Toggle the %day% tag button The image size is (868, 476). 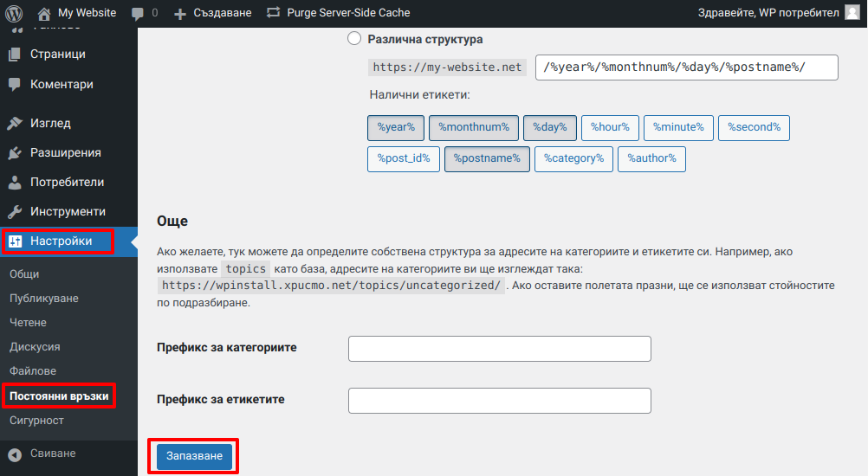(x=550, y=128)
